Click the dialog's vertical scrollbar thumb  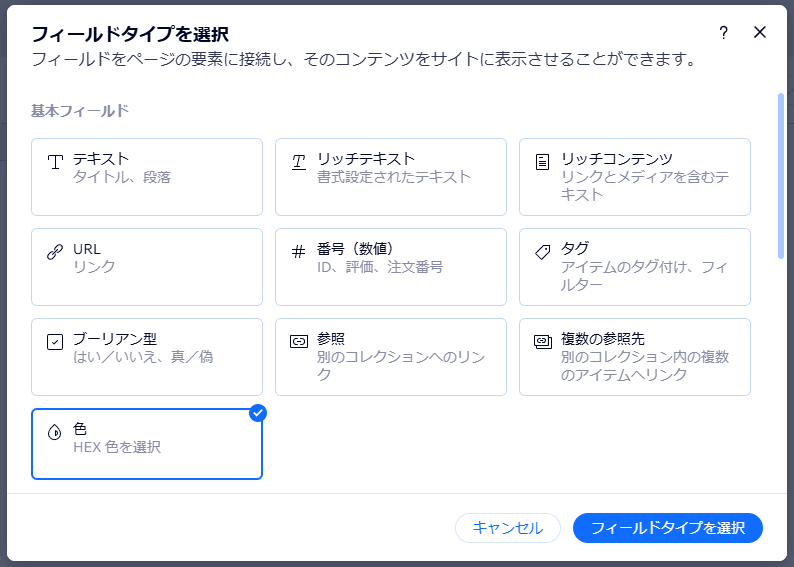tap(781, 176)
